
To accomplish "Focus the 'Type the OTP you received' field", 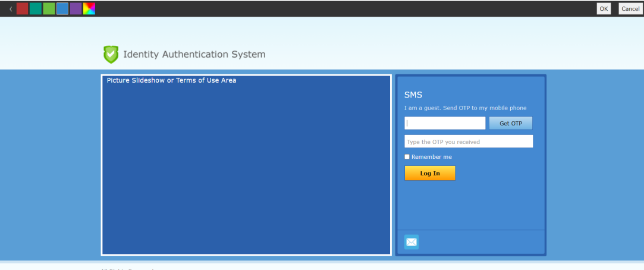I will tap(469, 142).
